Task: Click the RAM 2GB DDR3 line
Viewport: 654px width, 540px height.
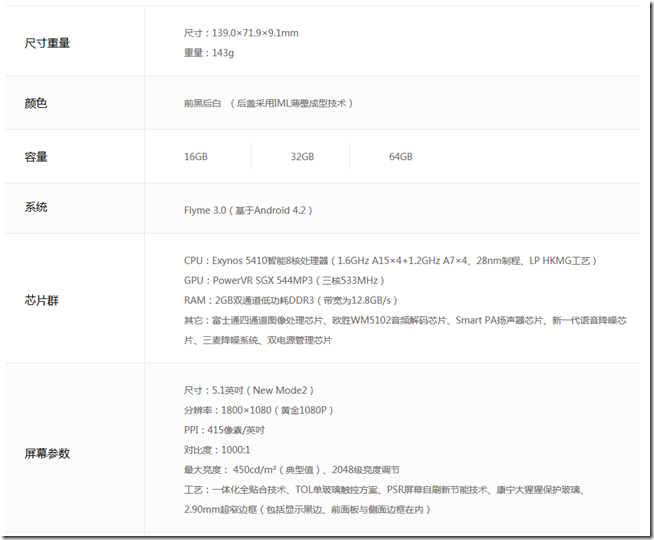Action: pos(290,301)
